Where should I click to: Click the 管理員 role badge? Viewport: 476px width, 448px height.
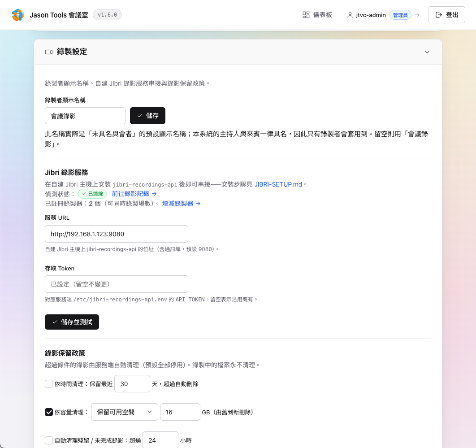coord(400,15)
